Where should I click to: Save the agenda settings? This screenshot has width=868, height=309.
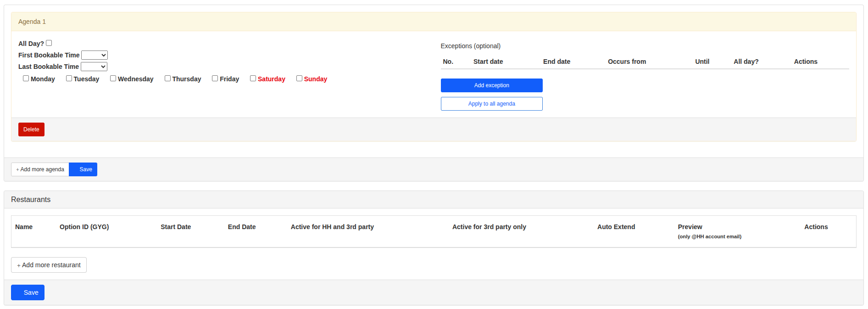[85, 169]
